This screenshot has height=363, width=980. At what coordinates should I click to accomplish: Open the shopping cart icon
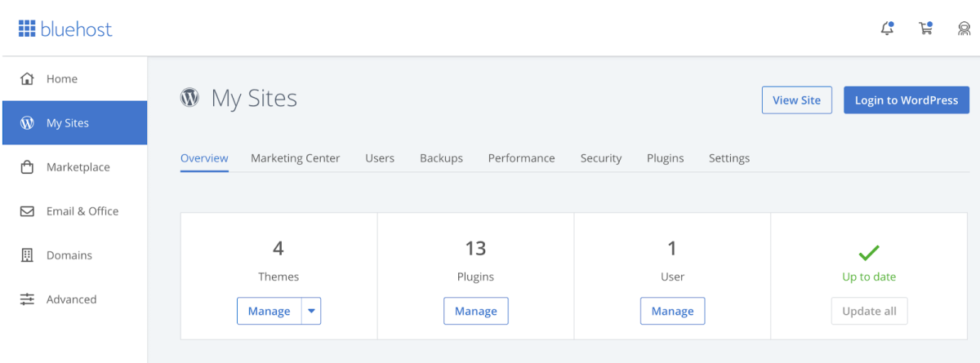pos(925,29)
